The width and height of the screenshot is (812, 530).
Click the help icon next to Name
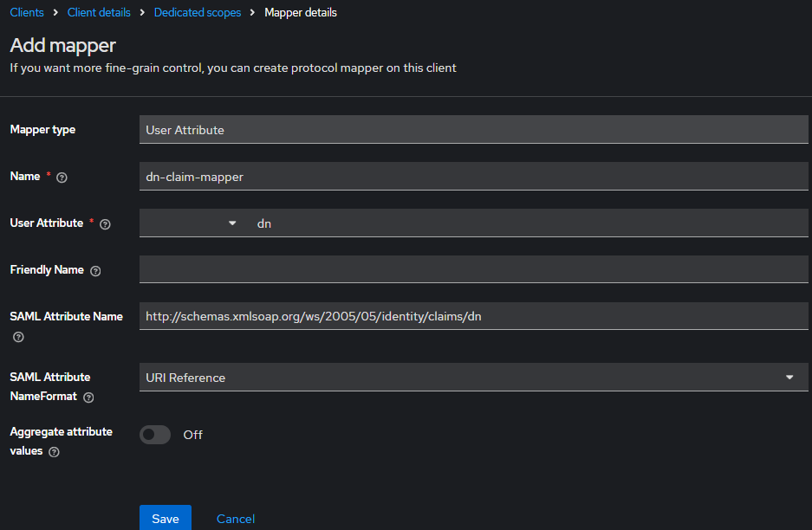click(x=62, y=177)
